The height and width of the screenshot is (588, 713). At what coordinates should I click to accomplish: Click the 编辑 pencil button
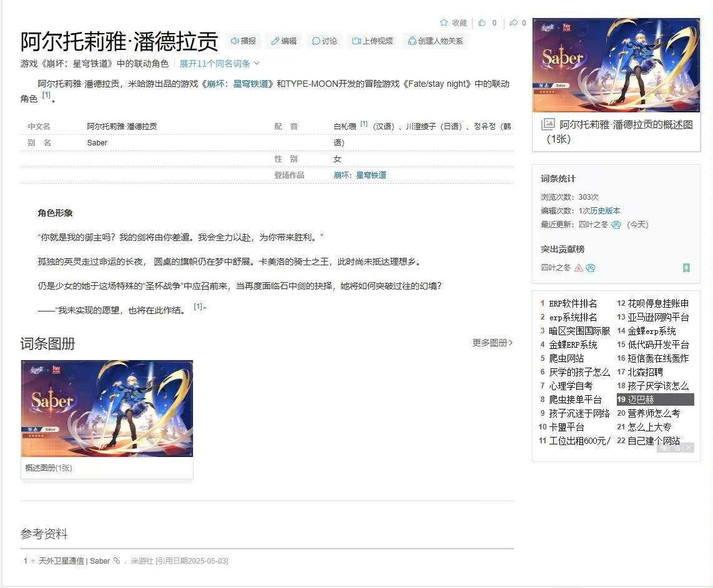(x=283, y=41)
